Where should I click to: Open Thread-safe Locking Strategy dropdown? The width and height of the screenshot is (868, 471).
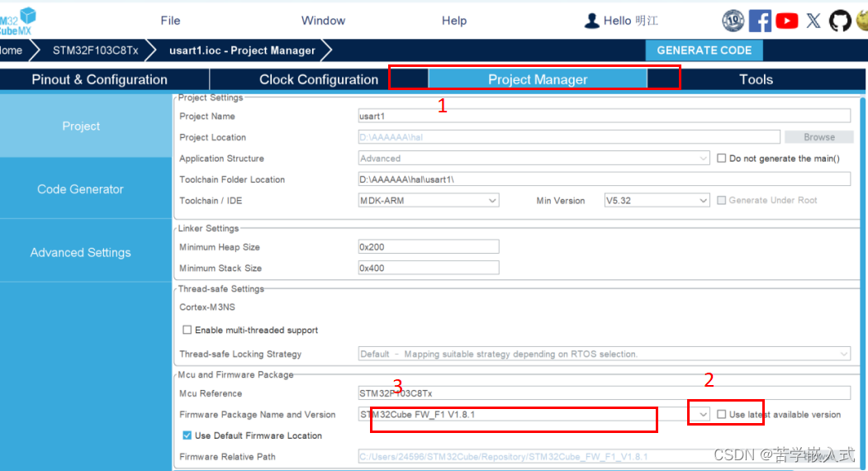(x=604, y=354)
